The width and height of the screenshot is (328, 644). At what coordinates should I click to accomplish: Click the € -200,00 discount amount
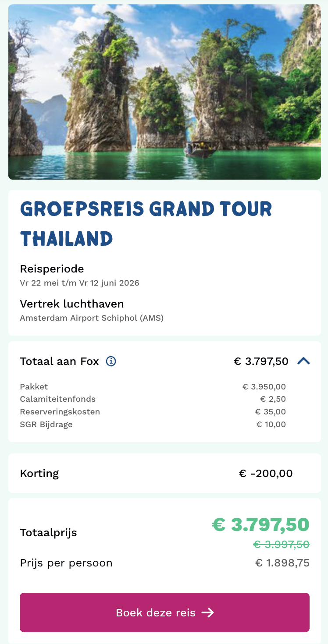266,474
